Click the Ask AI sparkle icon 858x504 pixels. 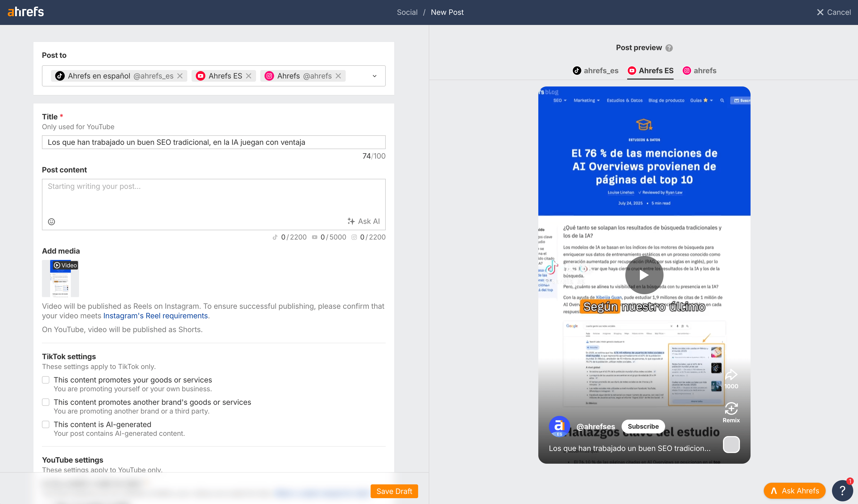coord(351,221)
